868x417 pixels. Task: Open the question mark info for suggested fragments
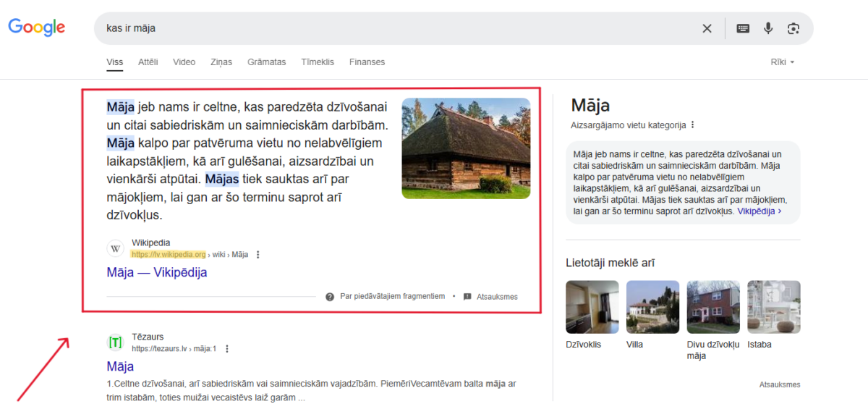329,296
